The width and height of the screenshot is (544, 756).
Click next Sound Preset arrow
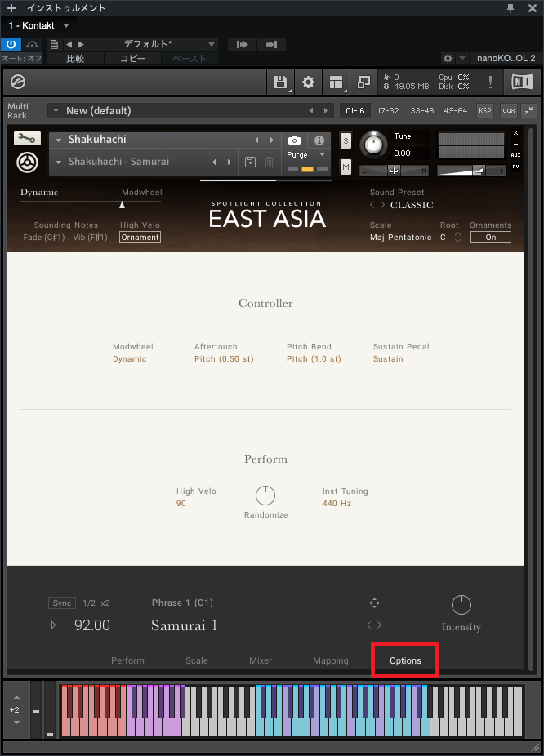pos(382,204)
